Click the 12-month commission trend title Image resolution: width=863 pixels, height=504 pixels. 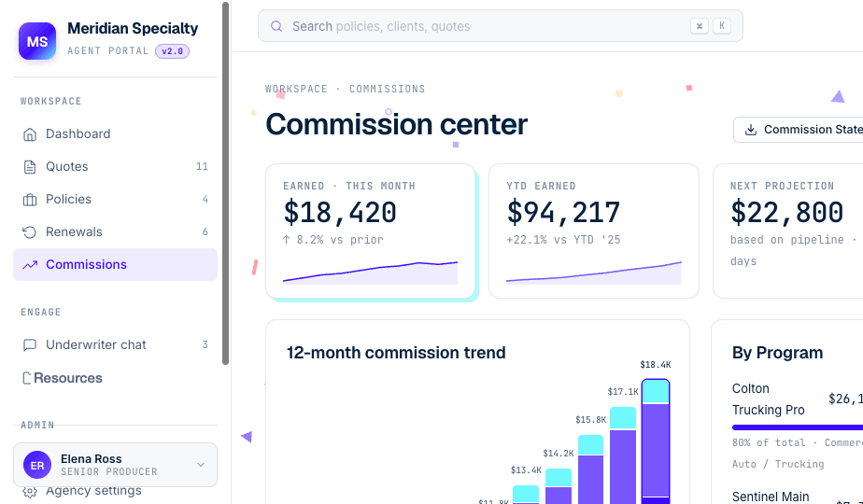point(396,353)
